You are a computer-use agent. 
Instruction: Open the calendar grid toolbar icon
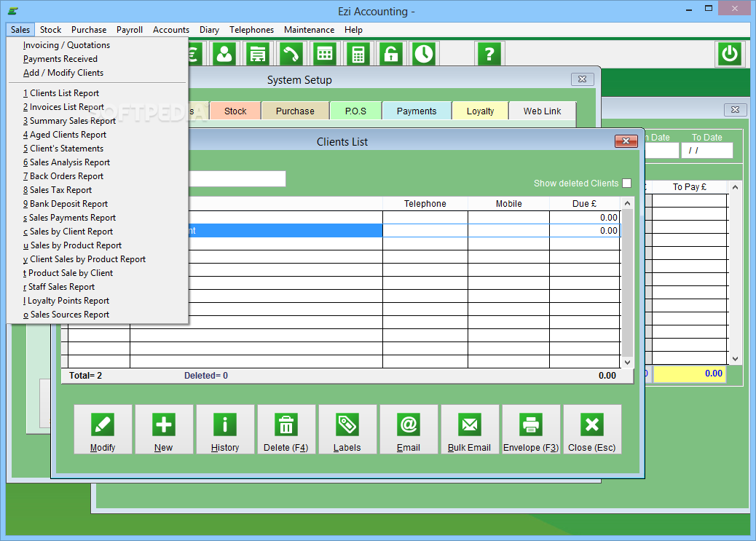point(325,54)
